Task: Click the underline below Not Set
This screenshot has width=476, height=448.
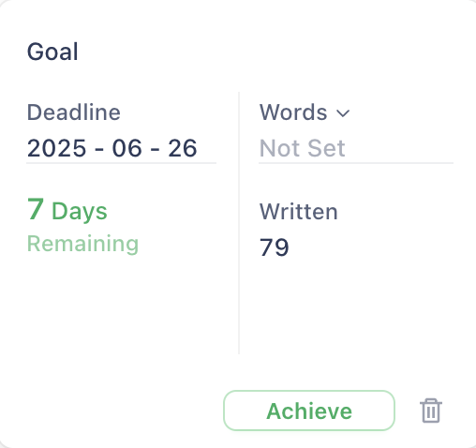Action: (x=356, y=163)
